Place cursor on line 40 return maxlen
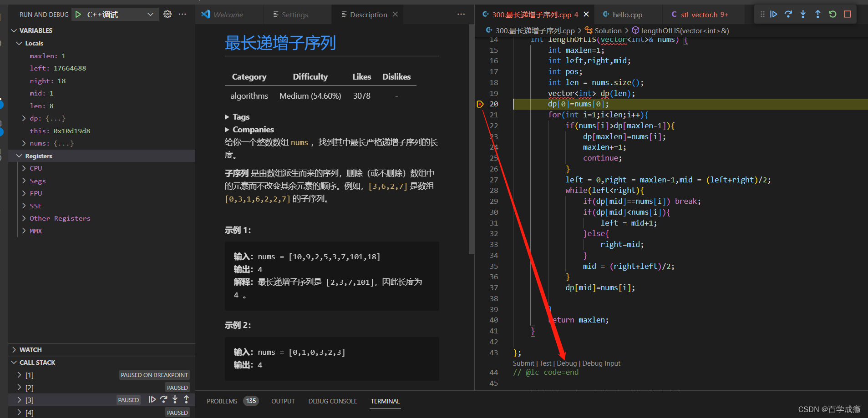 579,320
